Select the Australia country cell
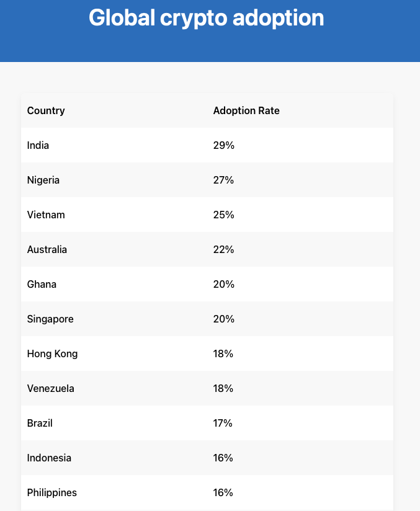This screenshot has width=420, height=511. coord(47,250)
